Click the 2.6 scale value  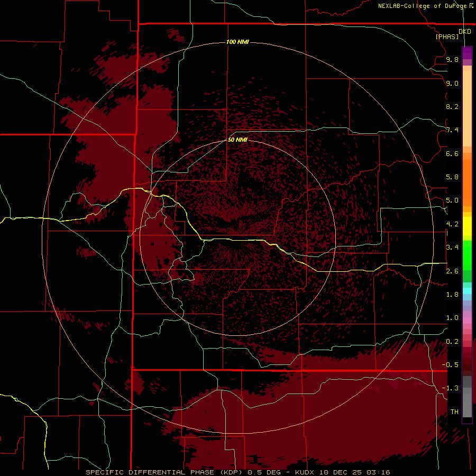[452, 271]
